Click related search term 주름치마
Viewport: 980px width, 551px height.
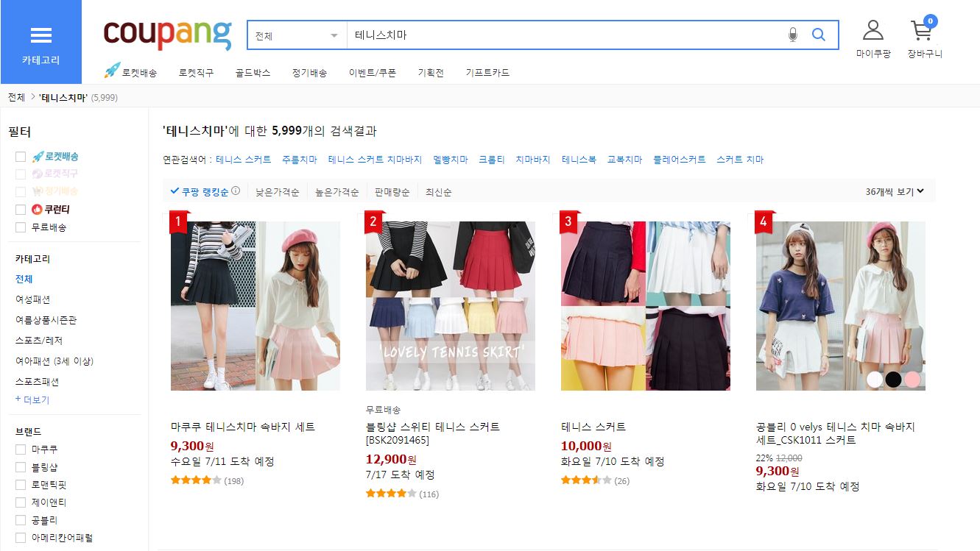(300, 160)
